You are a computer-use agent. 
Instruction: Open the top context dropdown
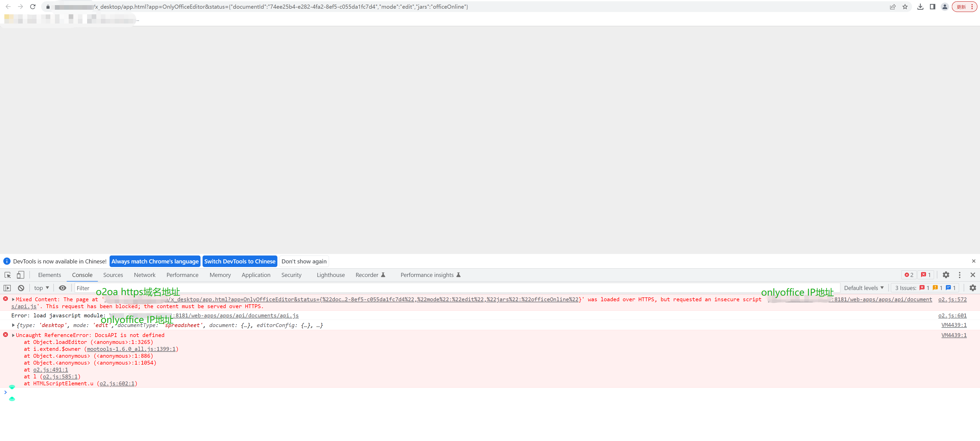41,288
